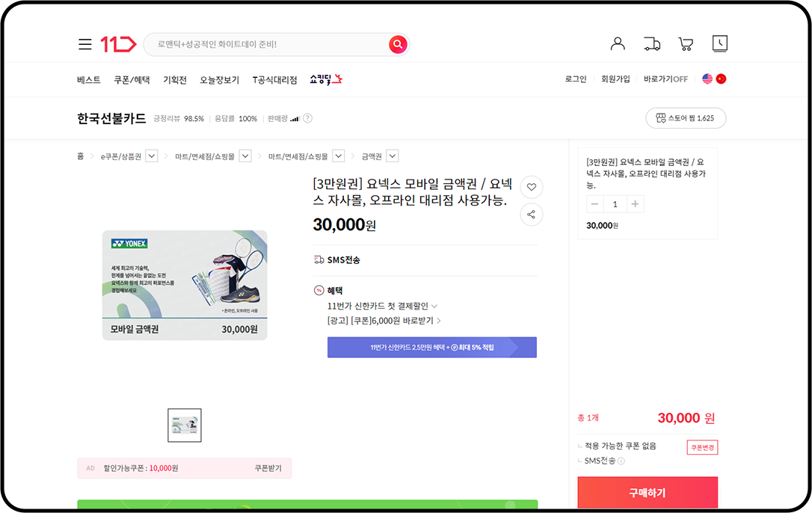Expand the 금액권 breadcrumb dropdown

(393, 156)
